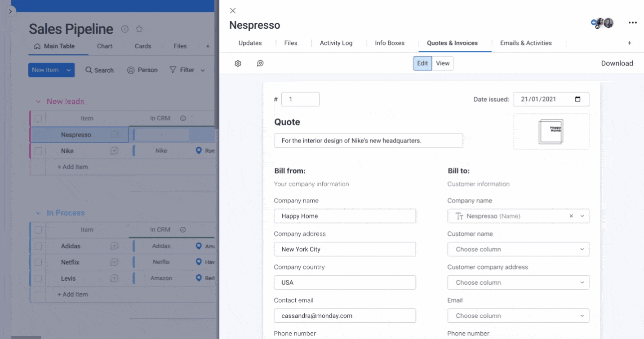644x339 pixels.
Task: Open the Filter options arrow
Action: [x=203, y=70]
